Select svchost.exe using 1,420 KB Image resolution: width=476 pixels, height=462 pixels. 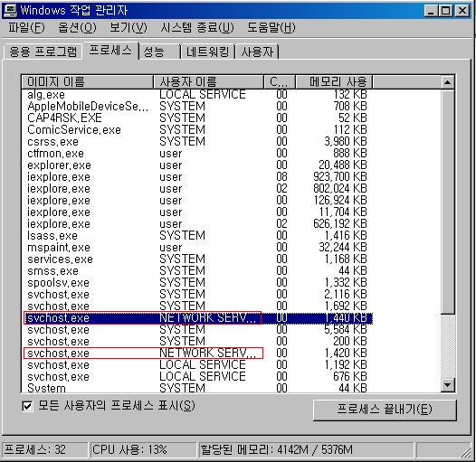[197, 354]
